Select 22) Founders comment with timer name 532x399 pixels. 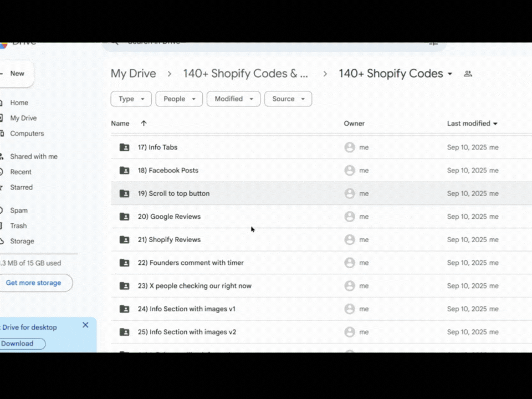pyautogui.click(x=191, y=263)
